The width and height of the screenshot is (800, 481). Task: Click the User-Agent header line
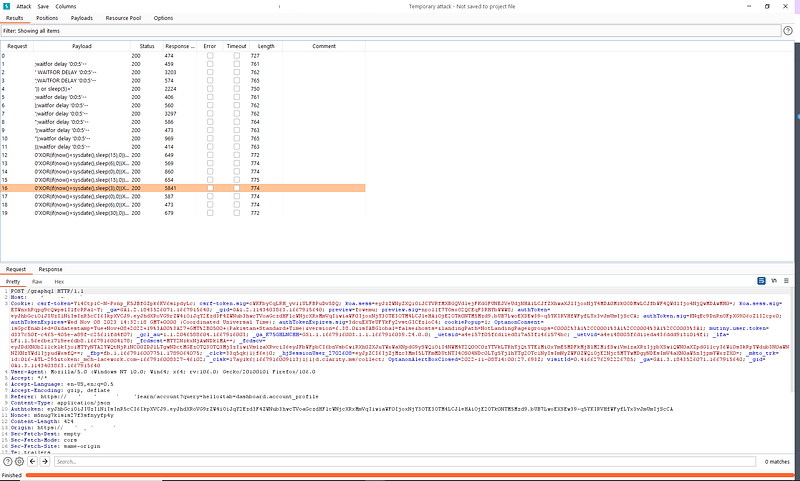click(x=163, y=372)
